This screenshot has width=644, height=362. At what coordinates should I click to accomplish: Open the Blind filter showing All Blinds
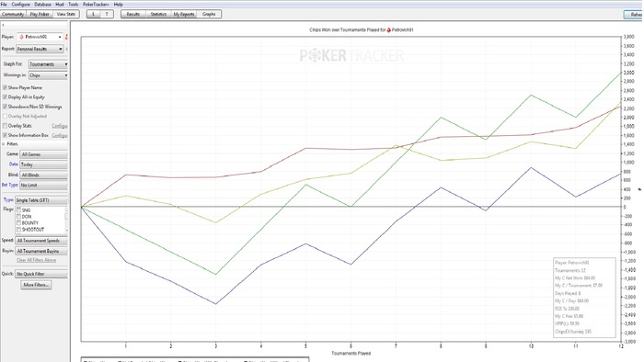click(x=43, y=175)
